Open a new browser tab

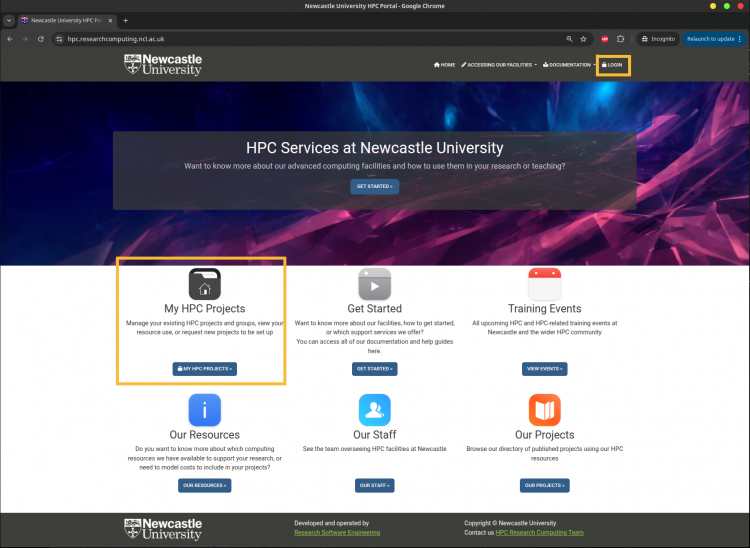125,20
